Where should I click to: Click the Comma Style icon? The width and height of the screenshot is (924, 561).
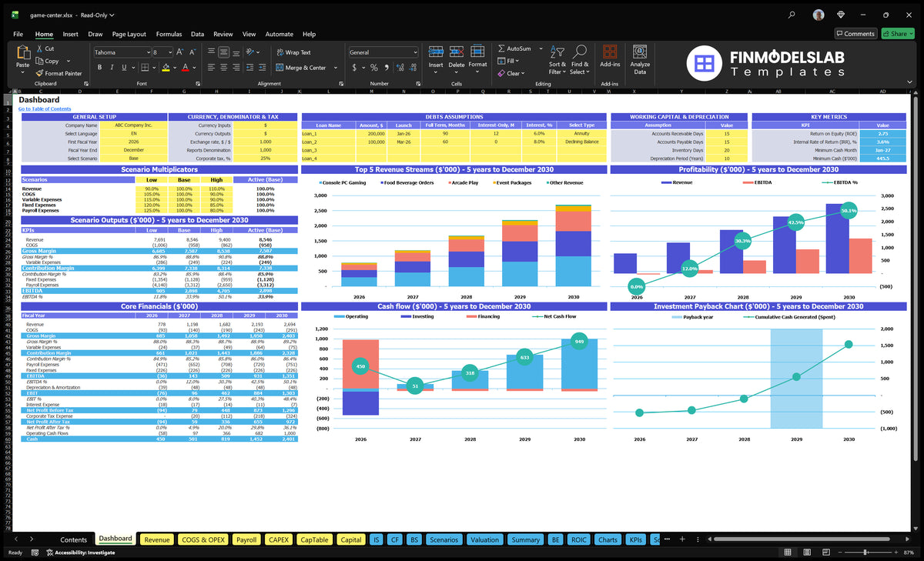(x=387, y=68)
